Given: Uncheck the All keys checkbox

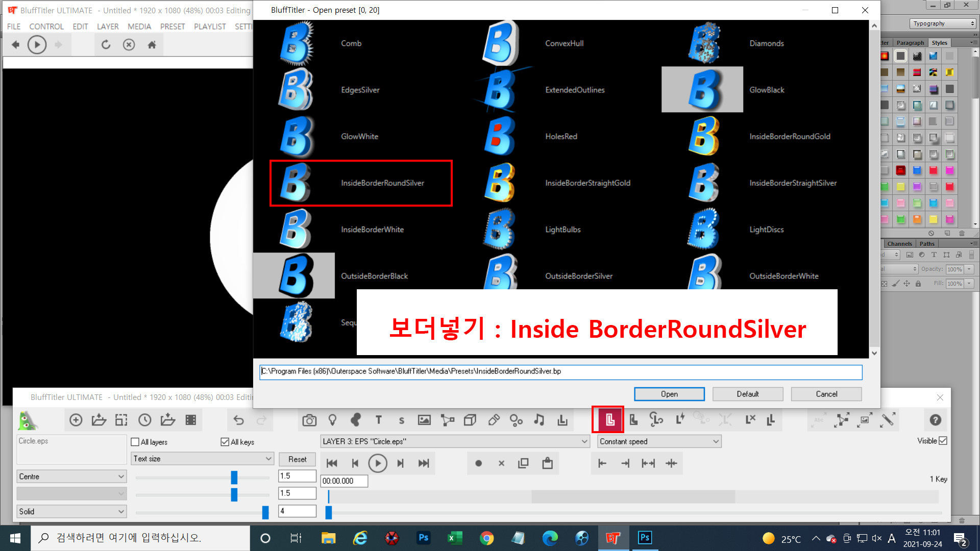Looking at the screenshot, I should [225, 442].
